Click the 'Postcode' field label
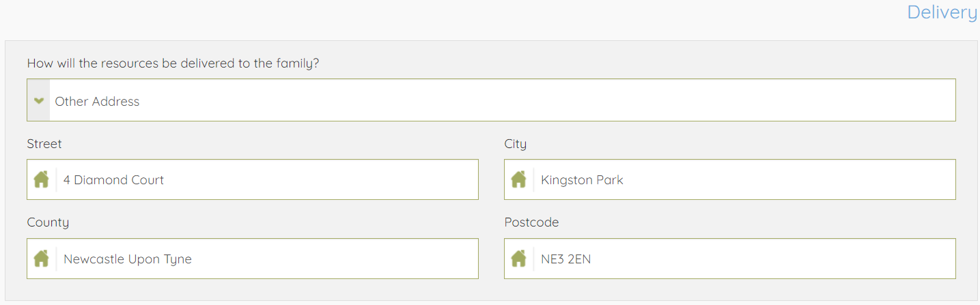 (x=531, y=222)
